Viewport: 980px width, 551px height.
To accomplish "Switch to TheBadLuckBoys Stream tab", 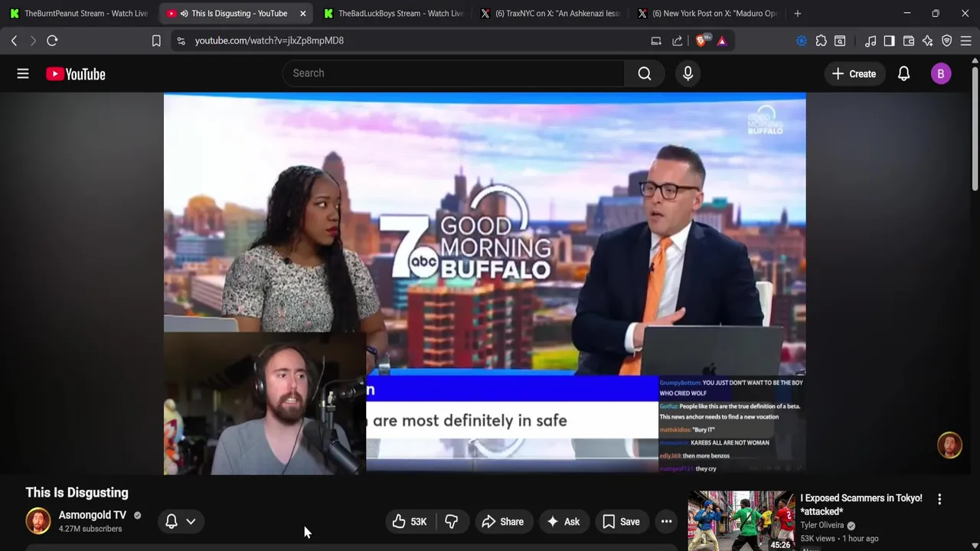I will click(394, 13).
